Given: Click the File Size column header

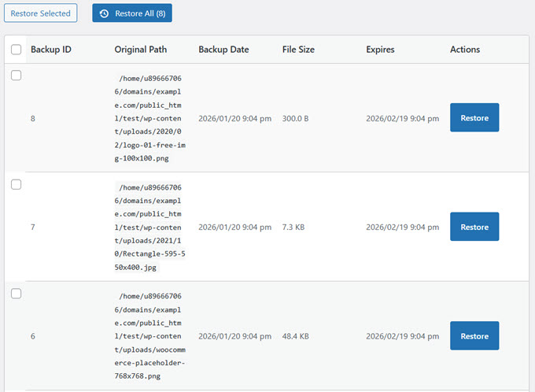Looking at the screenshot, I should [x=298, y=50].
